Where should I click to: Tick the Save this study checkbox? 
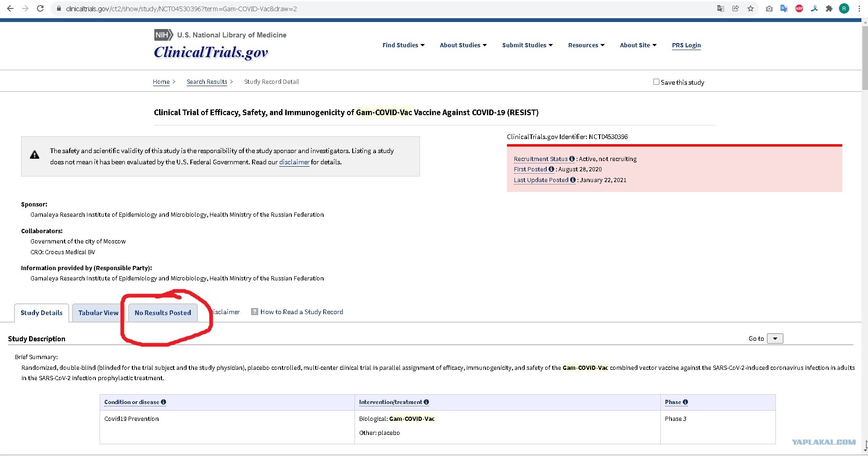click(x=656, y=81)
